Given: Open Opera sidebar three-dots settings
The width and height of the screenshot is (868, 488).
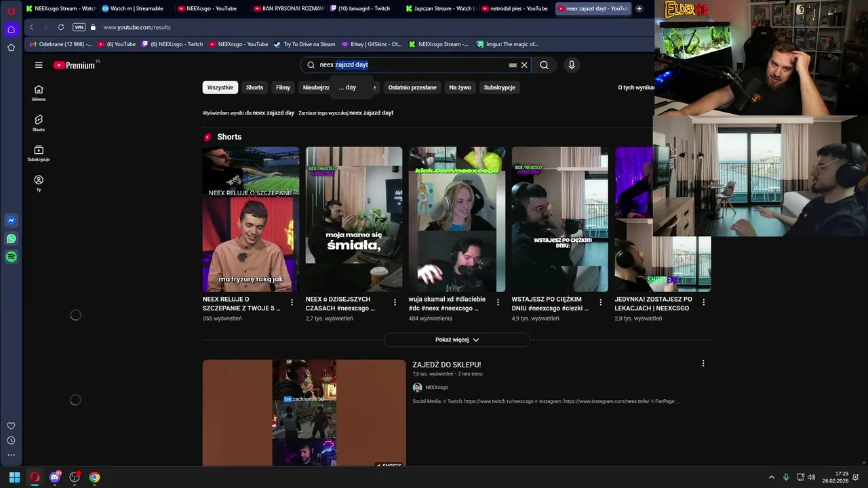Looking at the screenshot, I should coord(11,455).
